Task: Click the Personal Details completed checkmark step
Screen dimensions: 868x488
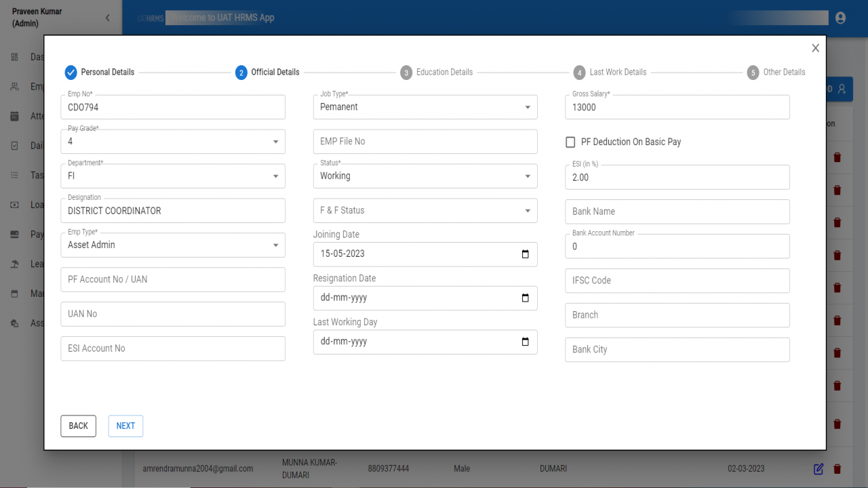Action: point(71,73)
